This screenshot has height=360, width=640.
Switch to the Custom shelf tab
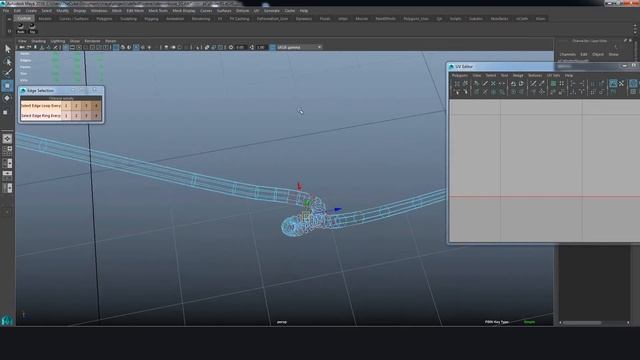click(24, 18)
